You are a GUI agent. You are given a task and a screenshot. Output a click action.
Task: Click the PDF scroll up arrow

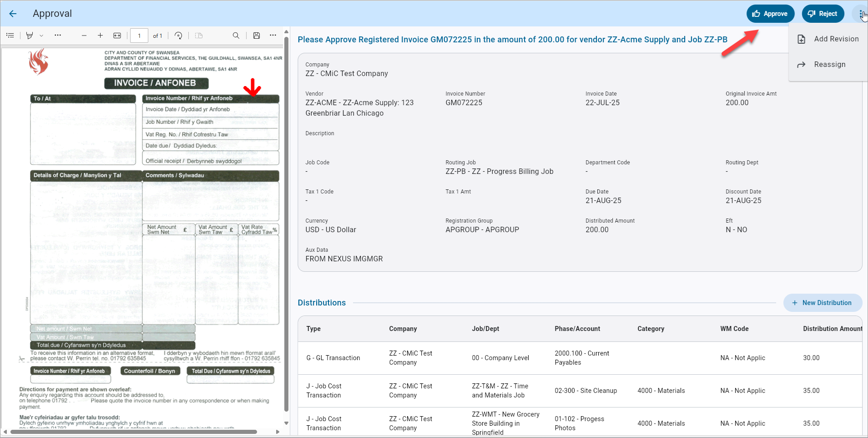286,31
